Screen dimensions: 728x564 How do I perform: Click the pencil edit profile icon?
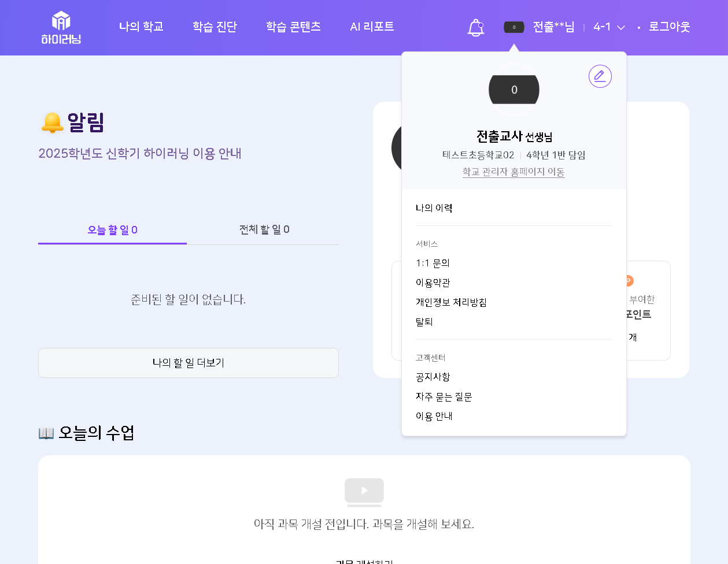click(x=600, y=76)
